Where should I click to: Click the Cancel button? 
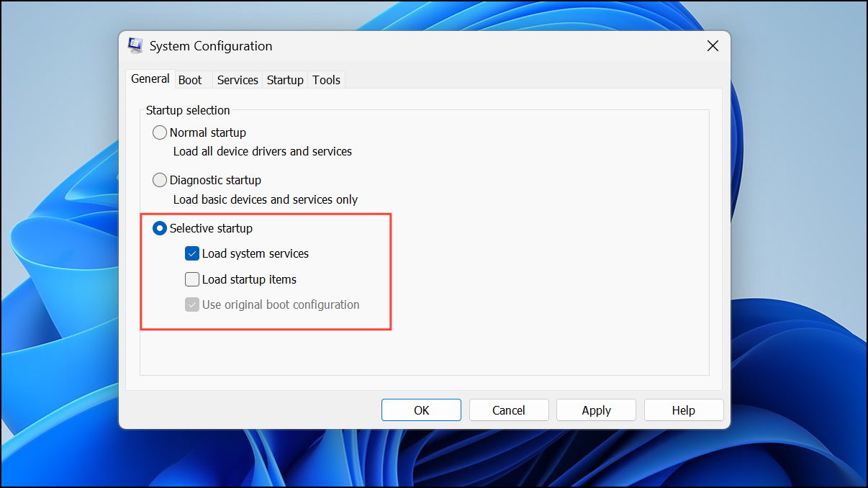(509, 410)
